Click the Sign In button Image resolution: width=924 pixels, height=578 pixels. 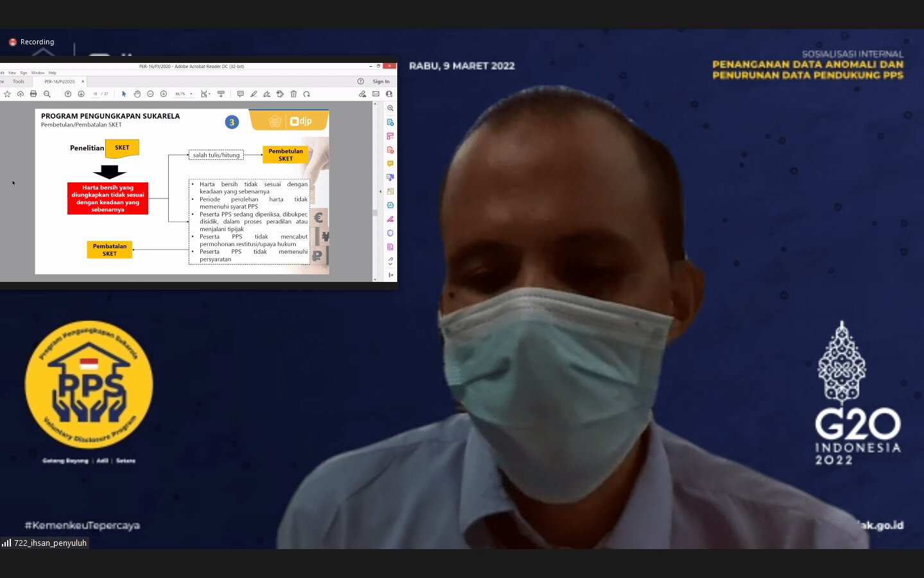click(381, 82)
